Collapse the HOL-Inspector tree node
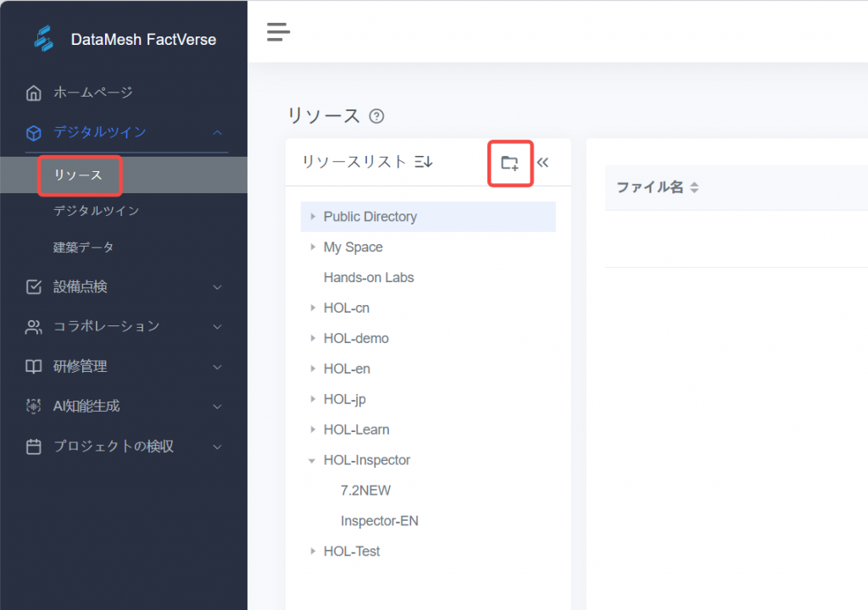 point(312,461)
